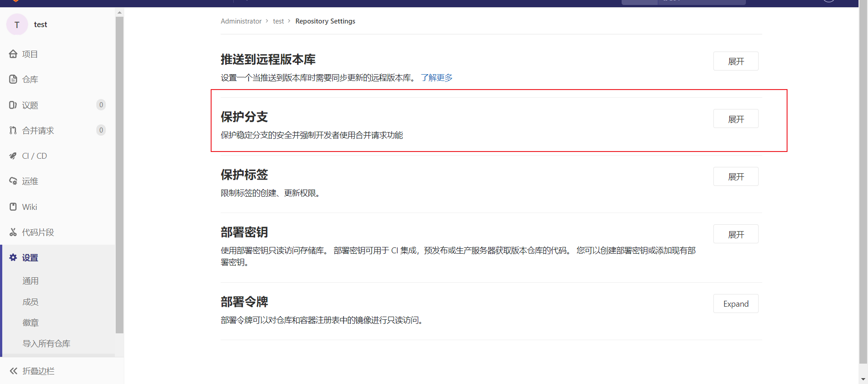Open the Wiki menu item
868x384 pixels.
pos(57,207)
